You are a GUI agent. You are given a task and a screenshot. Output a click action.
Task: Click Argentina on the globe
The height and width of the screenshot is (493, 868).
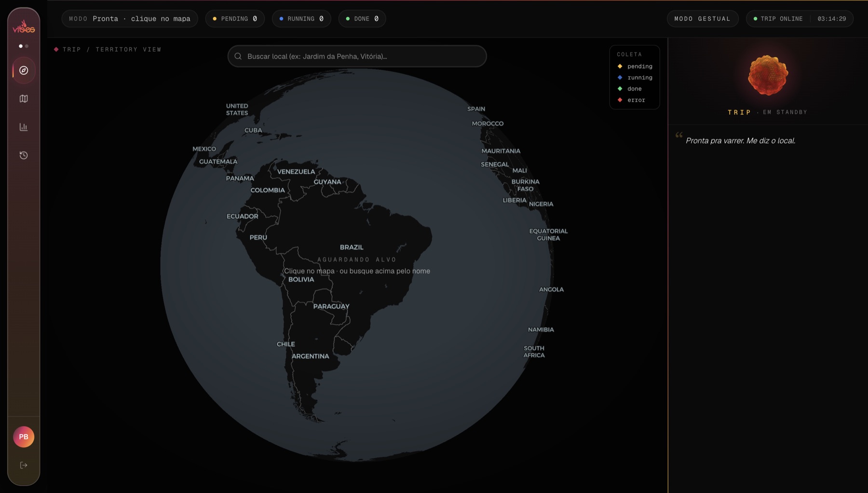click(x=310, y=356)
